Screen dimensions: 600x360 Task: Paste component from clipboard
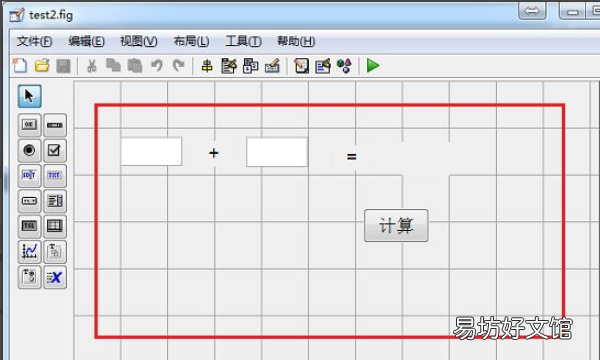click(135, 66)
